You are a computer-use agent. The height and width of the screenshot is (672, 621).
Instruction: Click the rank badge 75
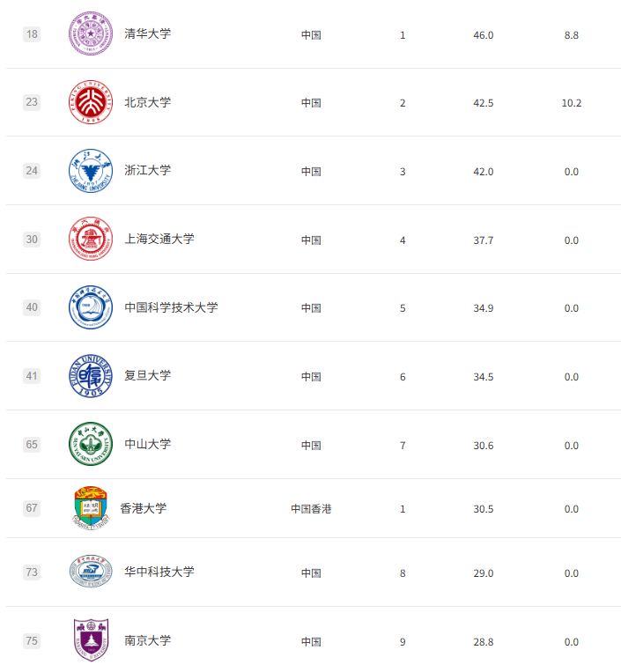(x=32, y=641)
